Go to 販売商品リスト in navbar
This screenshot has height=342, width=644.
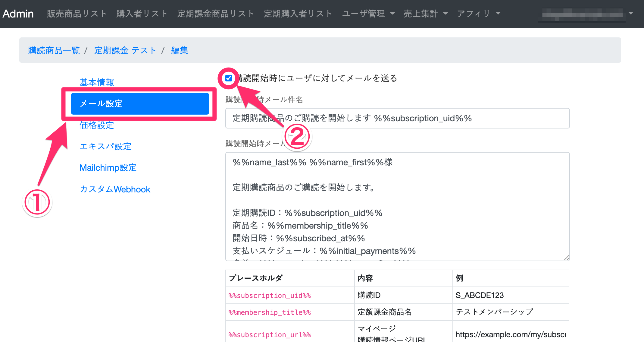click(77, 14)
